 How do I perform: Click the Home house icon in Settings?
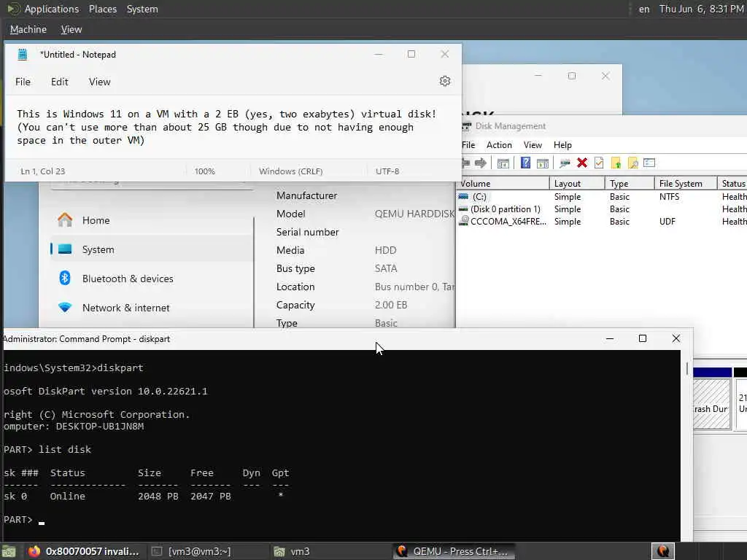[65, 220]
